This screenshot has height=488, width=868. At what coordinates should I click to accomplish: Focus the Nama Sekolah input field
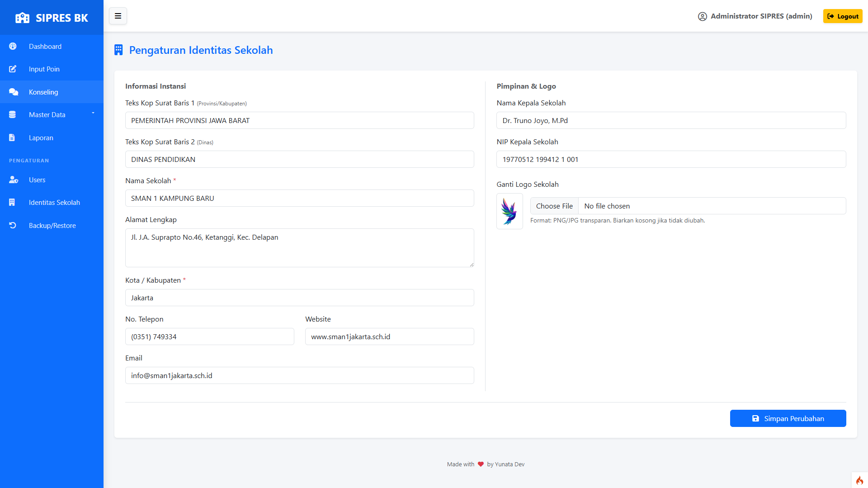pyautogui.click(x=299, y=198)
